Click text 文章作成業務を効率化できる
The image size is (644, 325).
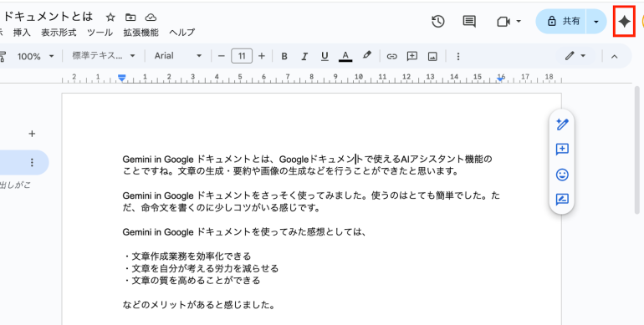pos(191,256)
